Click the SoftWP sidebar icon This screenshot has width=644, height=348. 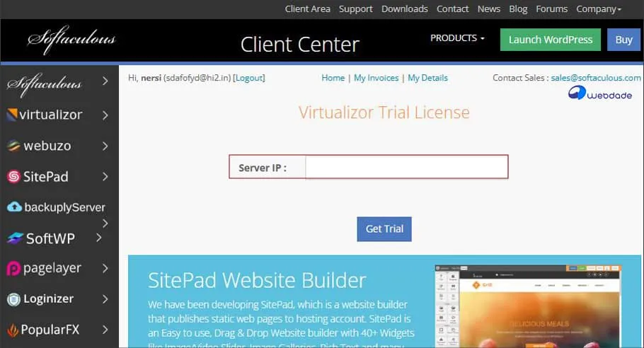click(x=15, y=238)
